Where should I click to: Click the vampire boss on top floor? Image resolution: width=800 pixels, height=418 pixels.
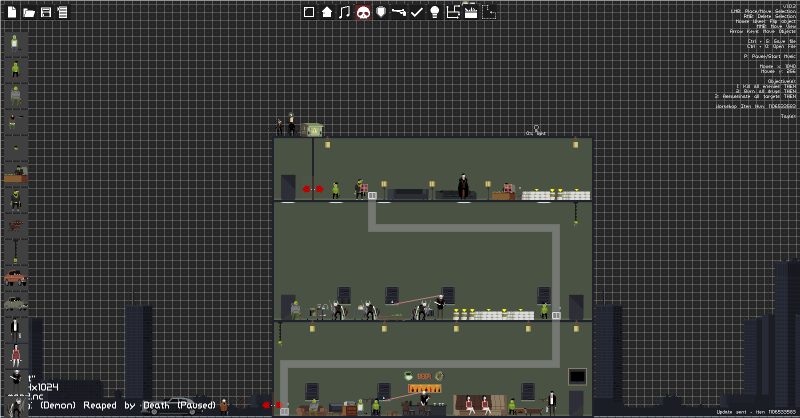click(x=463, y=186)
